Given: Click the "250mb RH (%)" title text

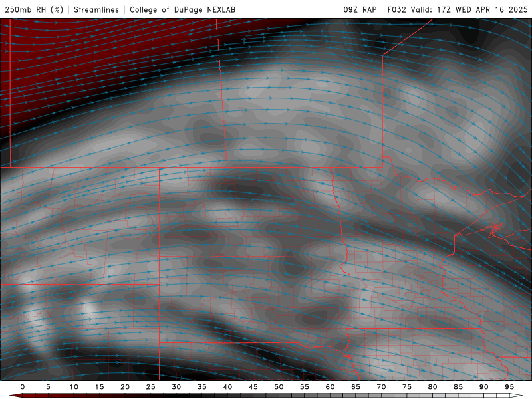Looking at the screenshot, I should tap(34, 9).
